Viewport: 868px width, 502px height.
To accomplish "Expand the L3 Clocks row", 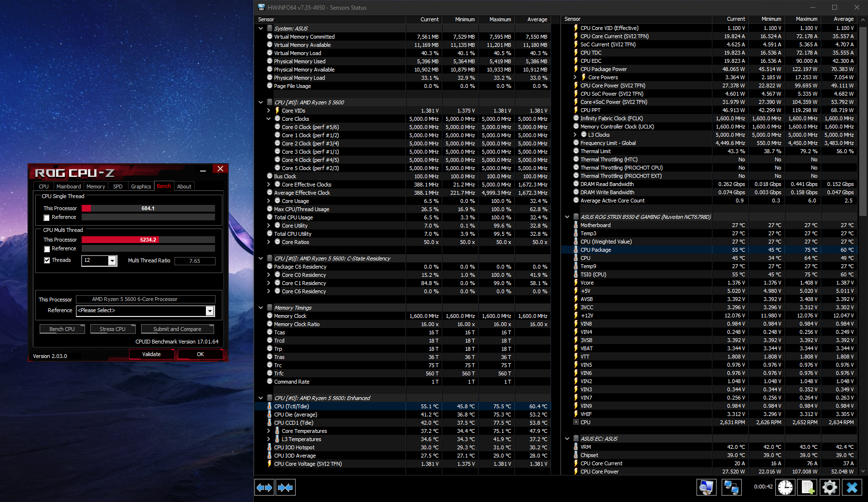I will coord(575,135).
